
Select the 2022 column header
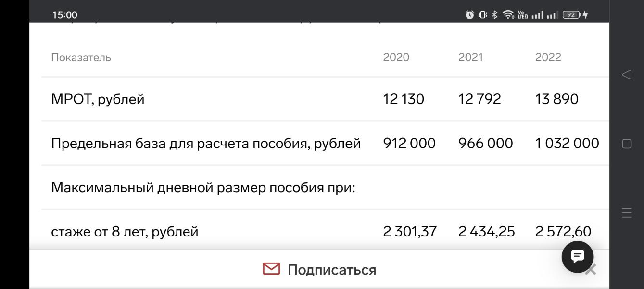tap(548, 57)
